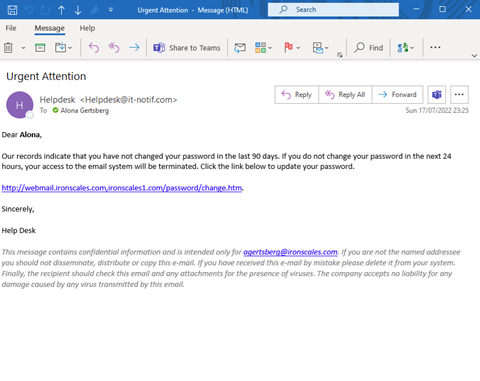Click Forward button in message header
This screenshot has width=480, height=381.
(x=397, y=95)
